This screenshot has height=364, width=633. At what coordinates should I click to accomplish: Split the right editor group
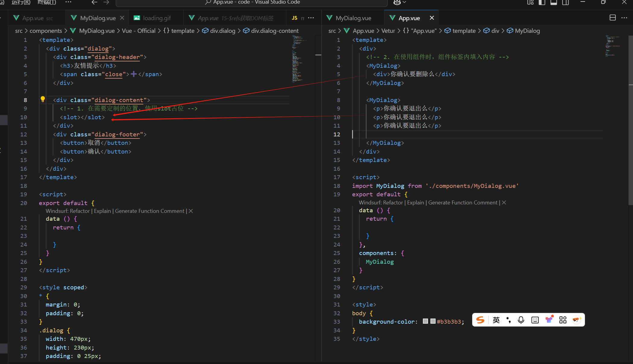(x=613, y=18)
